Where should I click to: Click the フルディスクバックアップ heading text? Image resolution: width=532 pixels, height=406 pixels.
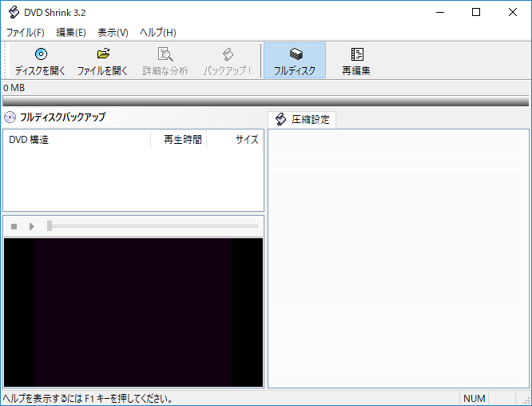click(x=63, y=117)
